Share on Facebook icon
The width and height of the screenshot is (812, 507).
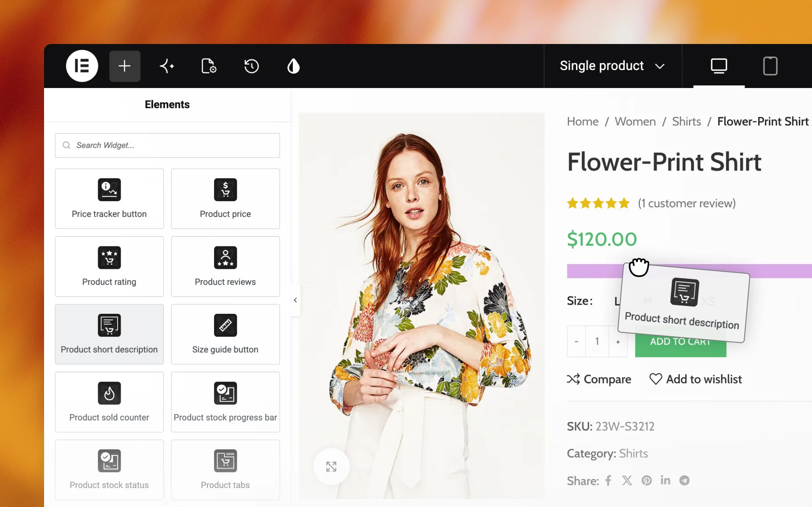pos(608,481)
